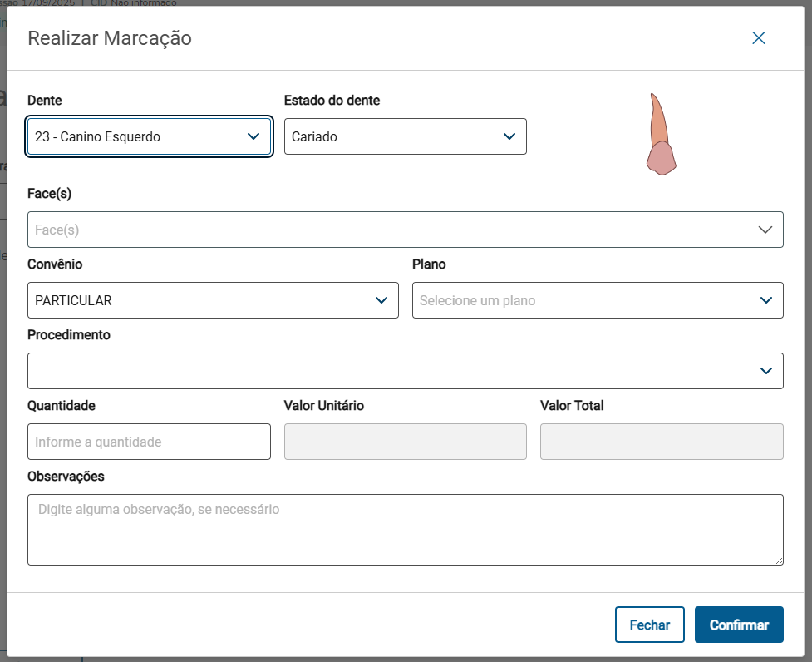Click the Valor Total field
The width and height of the screenshot is (812, 662).
(x=661, y=442)
